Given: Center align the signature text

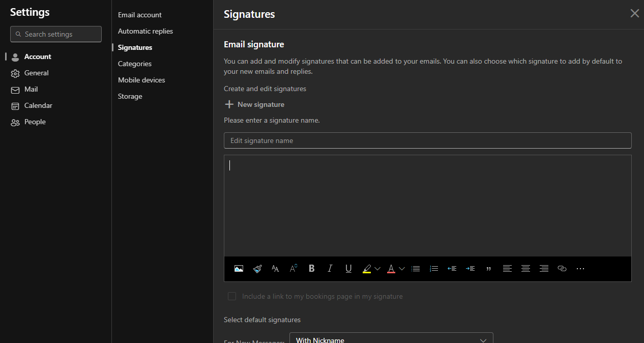Looking at the screenshot, I should pos(525,269).
